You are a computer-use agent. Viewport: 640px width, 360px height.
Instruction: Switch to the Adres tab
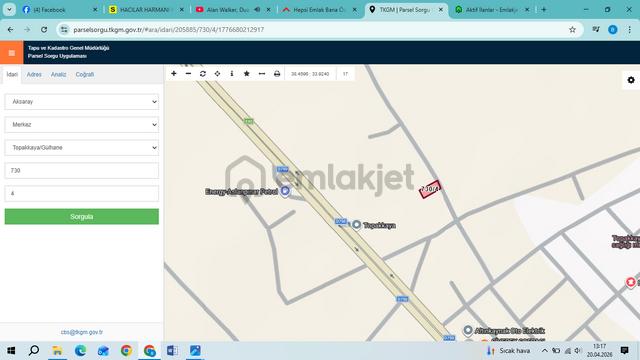pyautogui.click(x=34, y=74)
